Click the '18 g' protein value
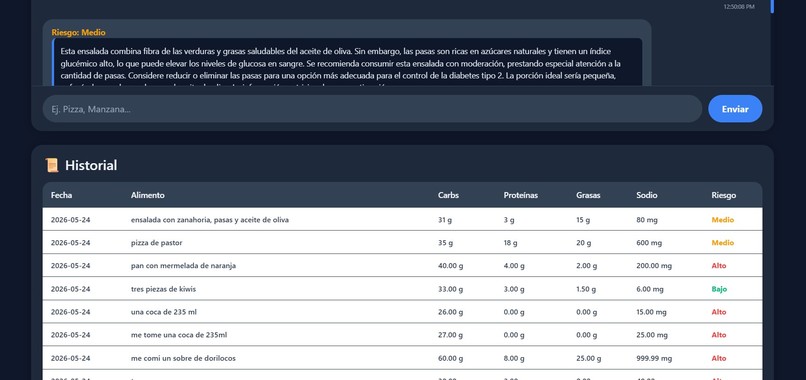The width and height of the screenshot is (806, 380). pos(510,243)
